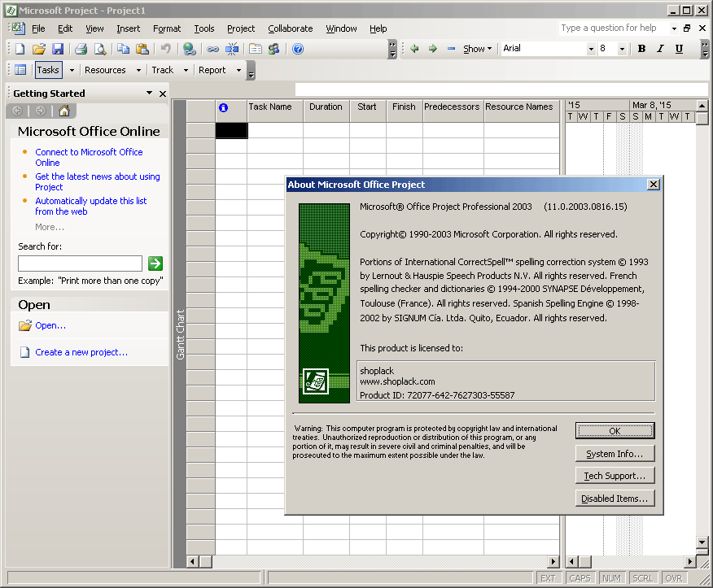Open Microsoft Project Help question-mark icon
Viewport: 713px width, 588px height.
click(298, 49)
